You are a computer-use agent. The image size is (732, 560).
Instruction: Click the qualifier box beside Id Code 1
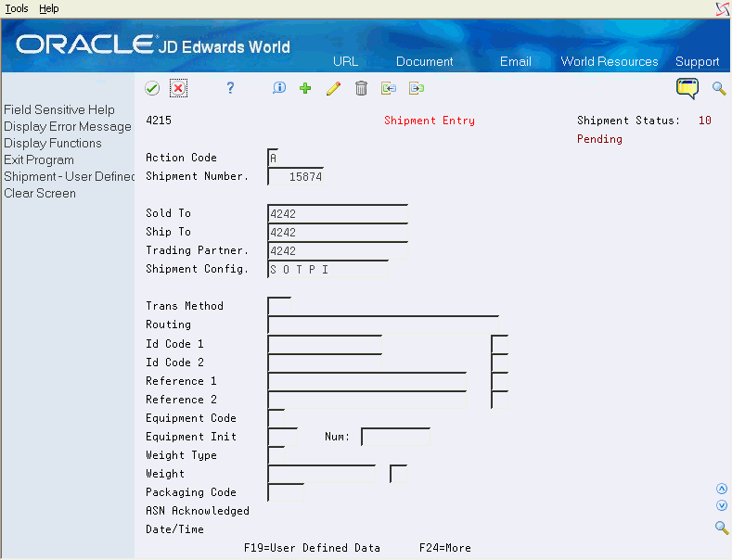tap(499, 344)
